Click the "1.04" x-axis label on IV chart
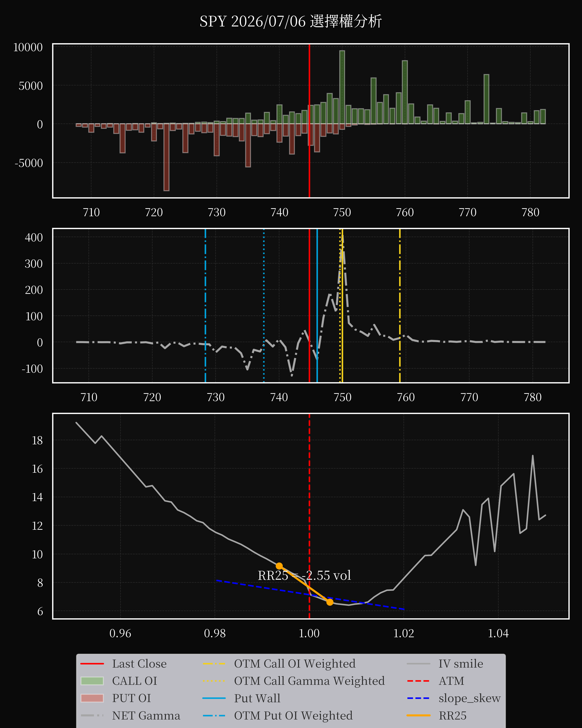The width and height of the screenshot is (582, 728). pos(498,633)
